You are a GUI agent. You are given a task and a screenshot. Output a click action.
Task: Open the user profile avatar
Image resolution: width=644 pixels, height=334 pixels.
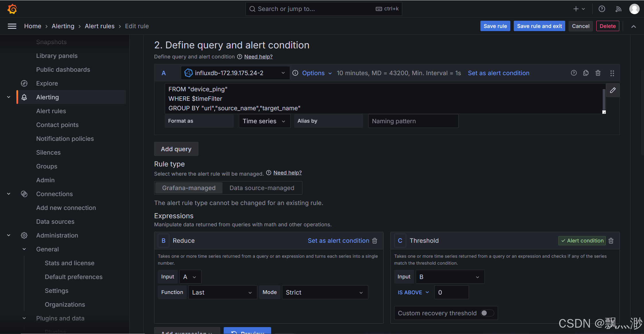pyautogui.click(x=634, y=9)
